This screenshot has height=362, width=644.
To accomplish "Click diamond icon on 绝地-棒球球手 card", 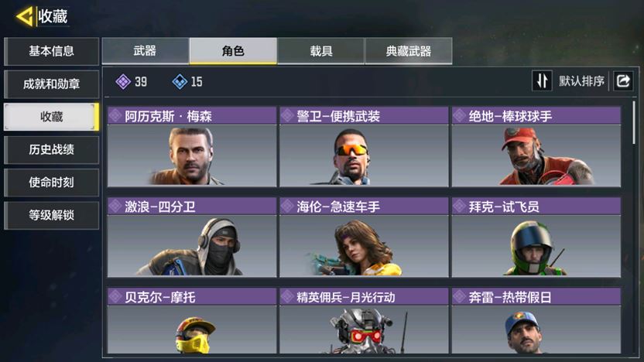I will [460, 116].
